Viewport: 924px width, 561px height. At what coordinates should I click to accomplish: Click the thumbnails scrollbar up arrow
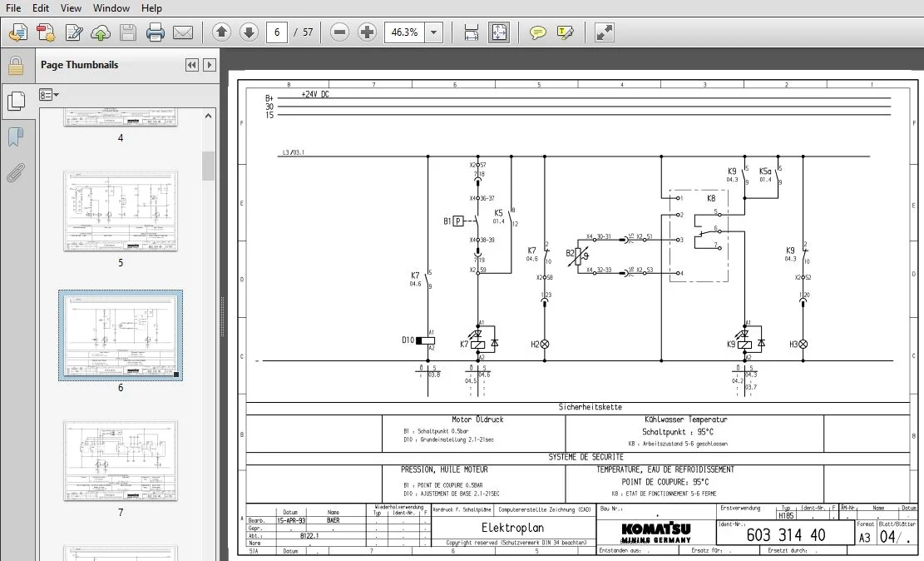[208, 117]
